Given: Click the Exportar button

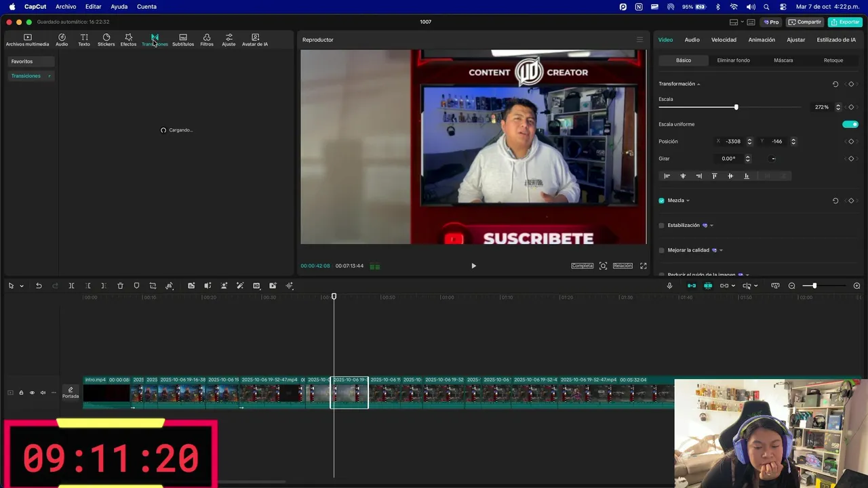Looking at the screenshot, I should click(x=846, y=22).
